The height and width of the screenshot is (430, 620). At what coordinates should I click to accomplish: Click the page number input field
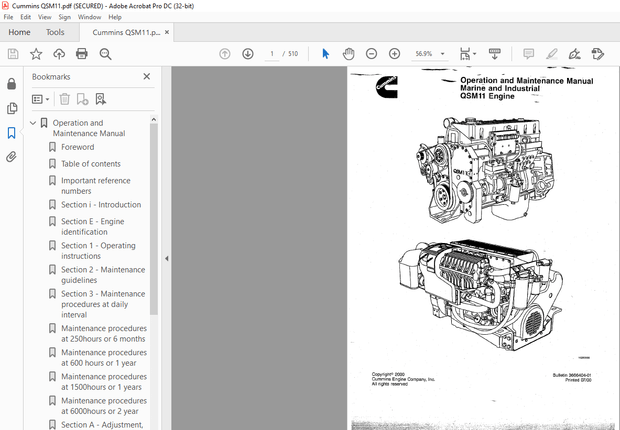[271, 54]
